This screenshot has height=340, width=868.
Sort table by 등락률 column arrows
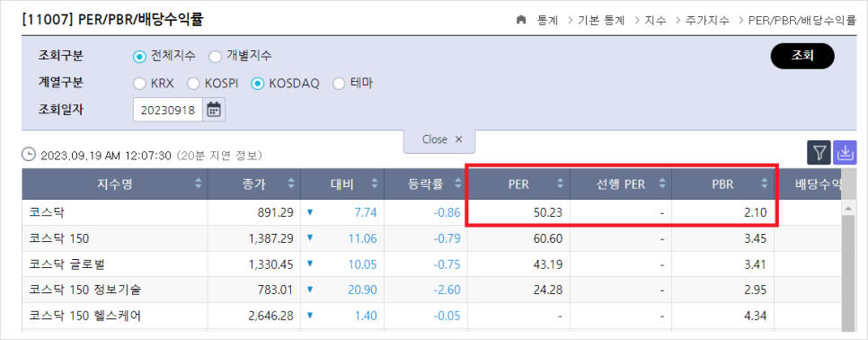(x=457, y=184)
